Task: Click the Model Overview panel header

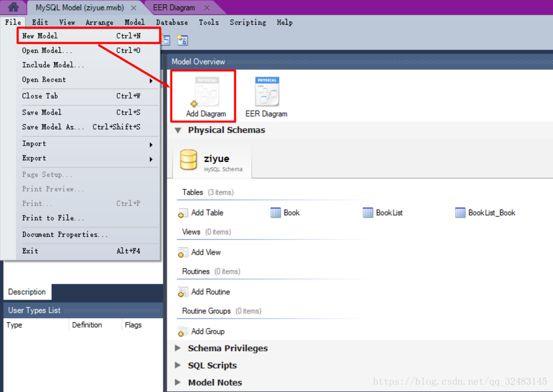Action: point(360,62)
